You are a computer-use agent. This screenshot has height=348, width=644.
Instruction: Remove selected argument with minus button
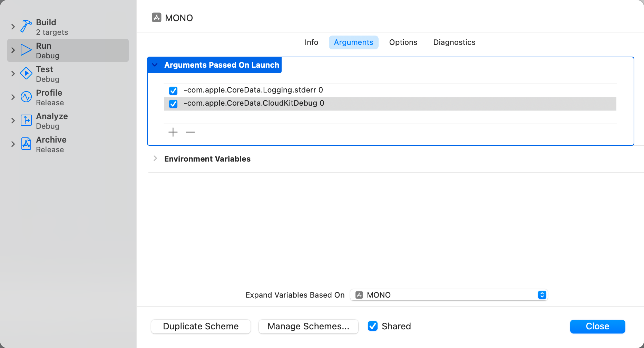190,132
